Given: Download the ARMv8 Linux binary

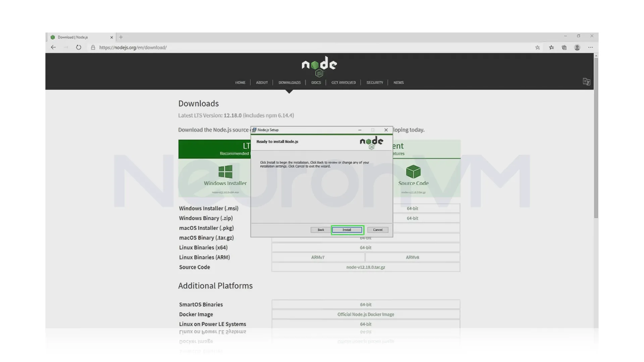Looking at the screenshot, I should click(413, 257).
